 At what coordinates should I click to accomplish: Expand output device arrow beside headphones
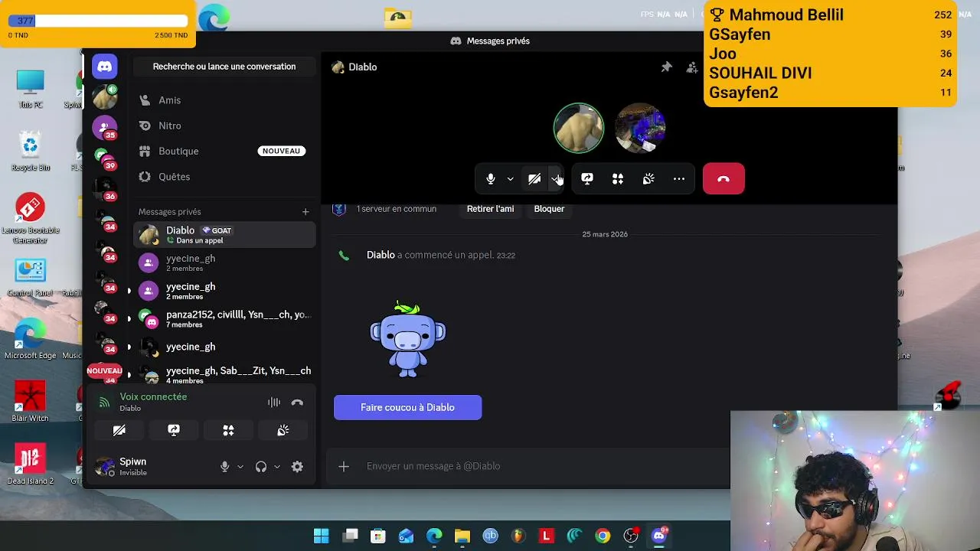[277, 467]
